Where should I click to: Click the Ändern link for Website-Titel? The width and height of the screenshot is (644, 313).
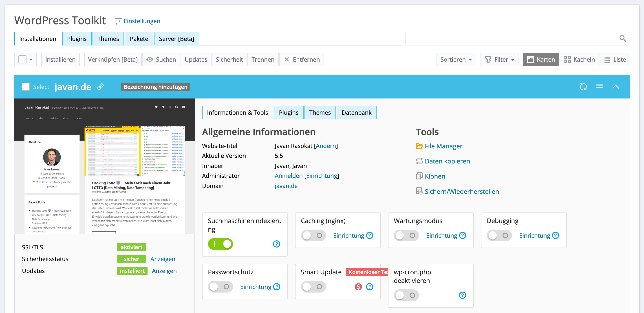tap(326, 146)
